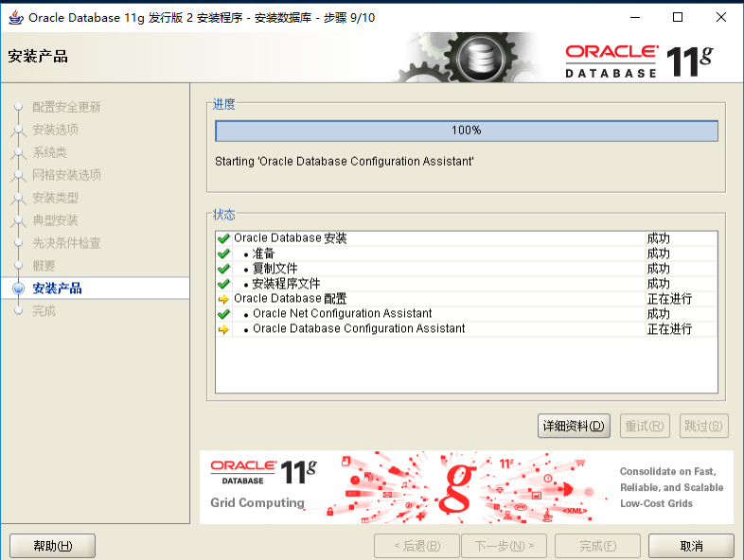Image resolution: width=744 pixels, height=560 pixels.
Task: Select 网格安装选项 step in sidebar
Action: (66, 175)
